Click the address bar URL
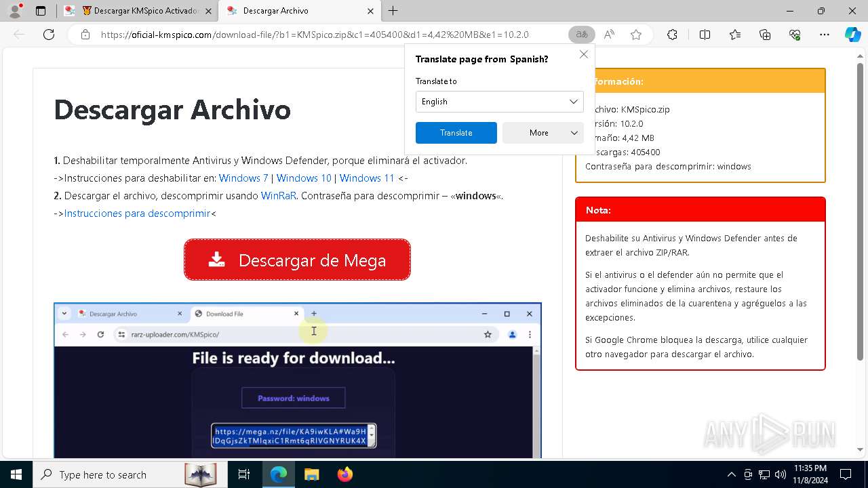 tap(315, 35)
